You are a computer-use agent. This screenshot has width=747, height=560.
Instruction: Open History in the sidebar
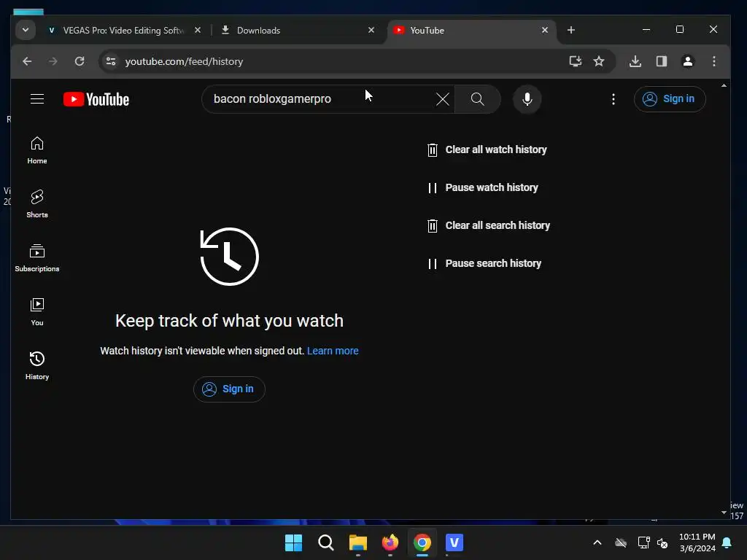(x=37, y=366)
